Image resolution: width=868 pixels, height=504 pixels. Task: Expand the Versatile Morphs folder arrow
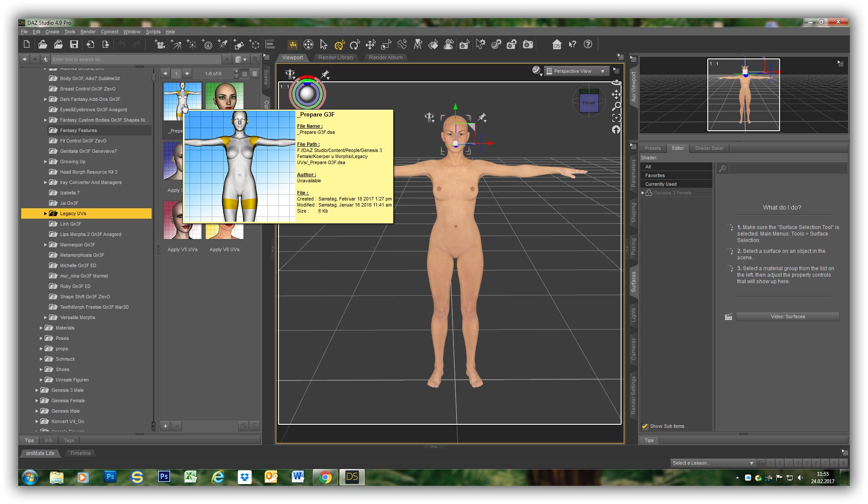pyautogui.click(x=45, y=317)
